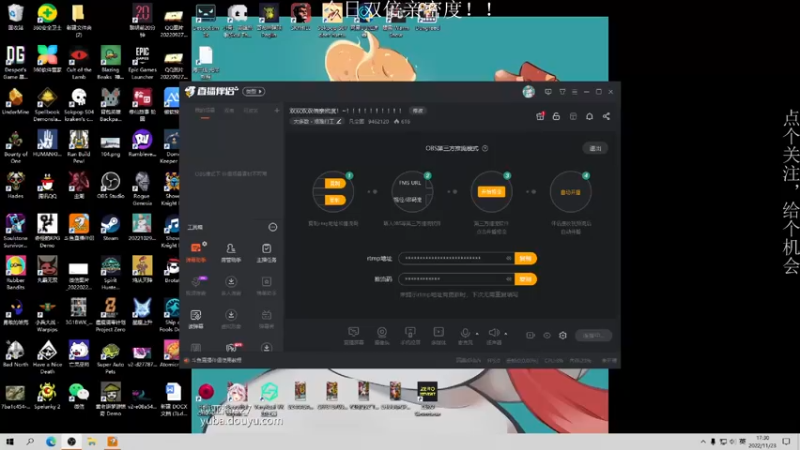Click the help question mark next to OBS mode title

(x=485, y=148)
